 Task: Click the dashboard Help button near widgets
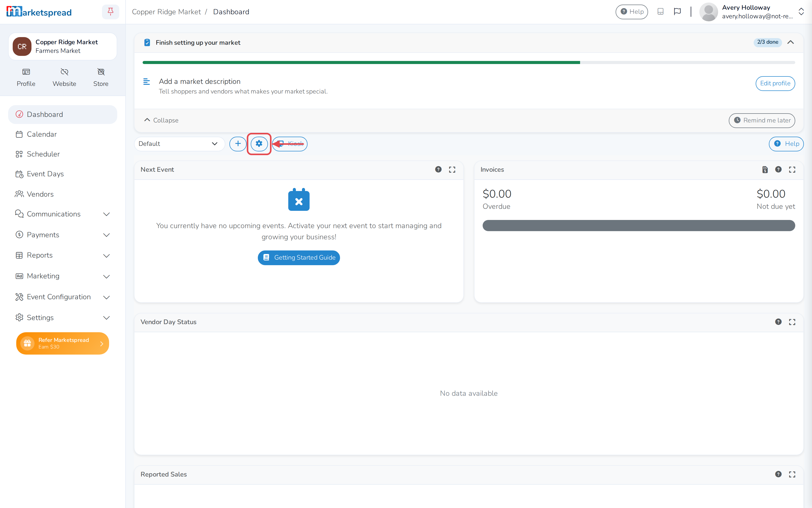[786, 144]
